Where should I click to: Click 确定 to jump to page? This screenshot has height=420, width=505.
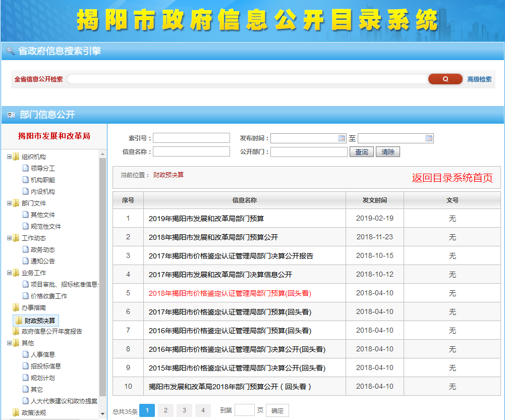[277, 410]
